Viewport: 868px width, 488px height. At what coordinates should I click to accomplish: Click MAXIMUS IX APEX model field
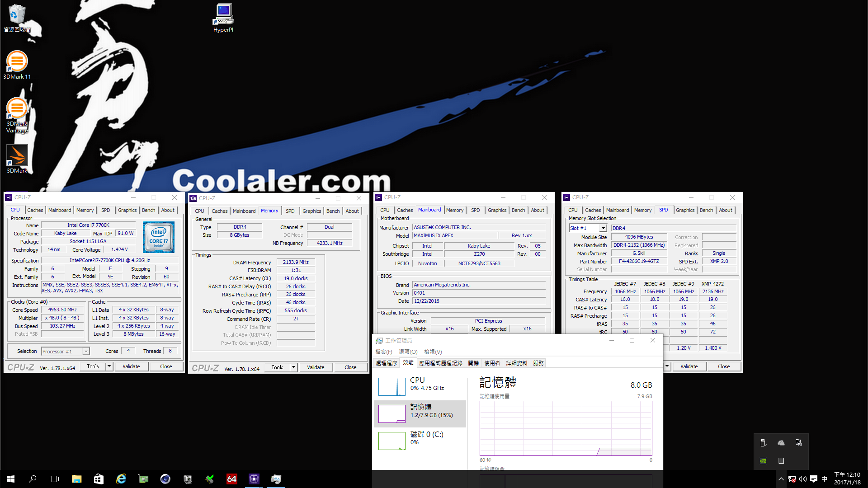[x=454, y=235]
